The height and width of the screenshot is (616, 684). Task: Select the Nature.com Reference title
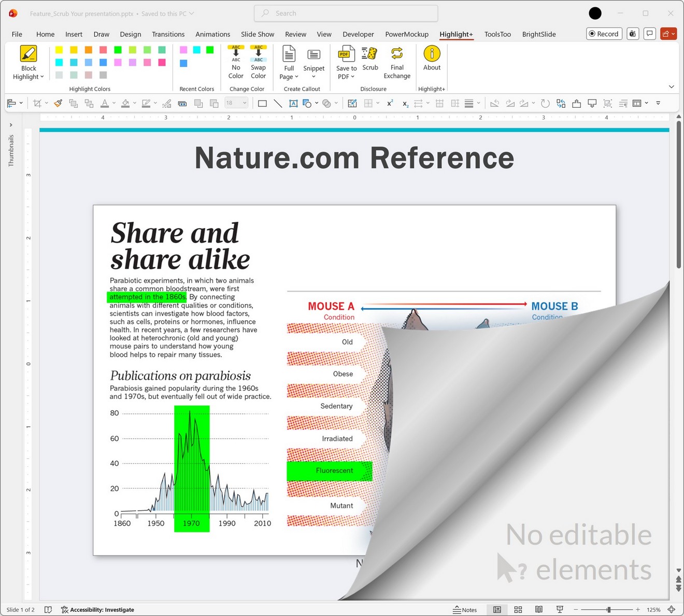click(354, 157)
